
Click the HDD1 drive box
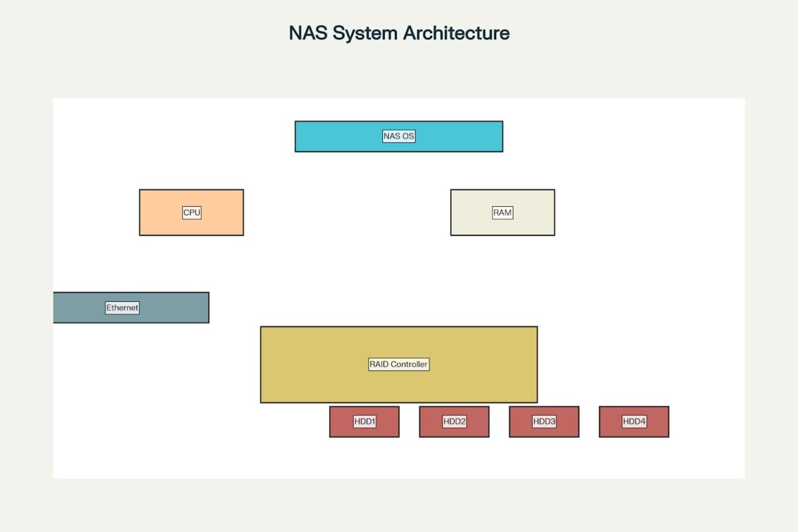pos(364,422)
